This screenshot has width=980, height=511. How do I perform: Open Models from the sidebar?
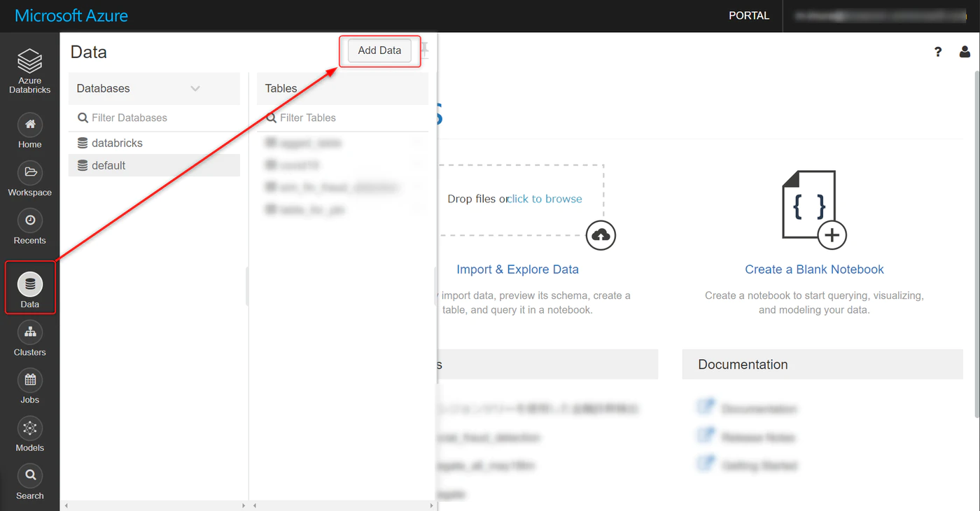click(29, 428)
